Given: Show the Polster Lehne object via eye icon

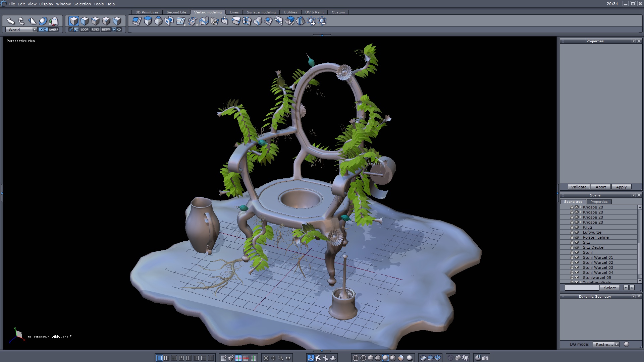Looking at the screenshot, I should (x=577, y=237).
